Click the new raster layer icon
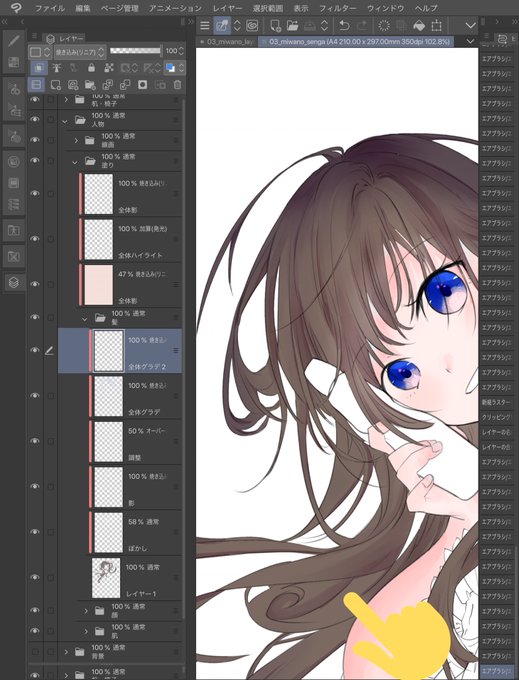The width and height of the screenshot is (519, 680). 55,85
